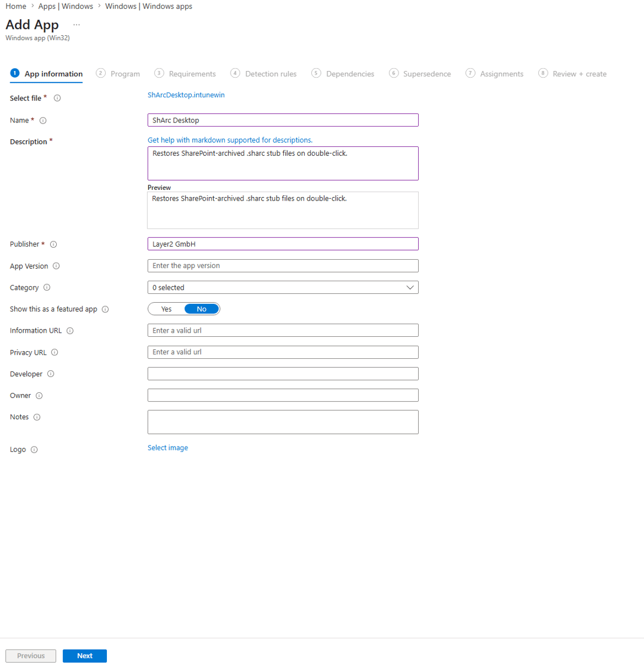Go to Apps | Windows breadcrumb

pos(66,7)
